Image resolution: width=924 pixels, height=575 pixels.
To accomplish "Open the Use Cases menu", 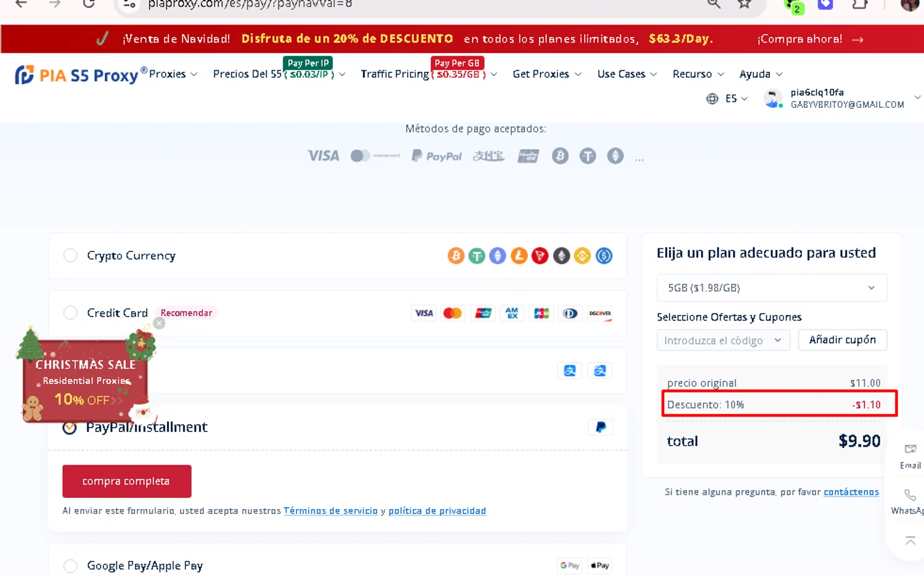I will (x=627, y=74).
